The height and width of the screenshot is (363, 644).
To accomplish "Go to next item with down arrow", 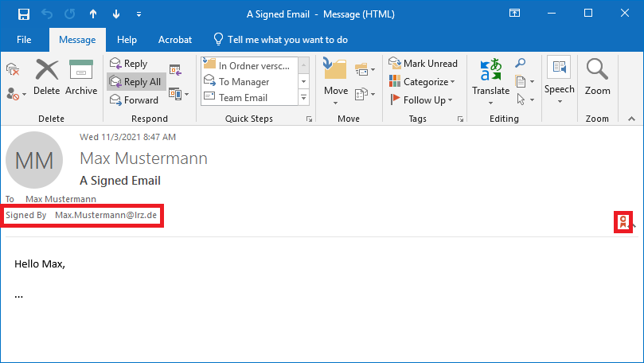I will [x=116, y=14].
